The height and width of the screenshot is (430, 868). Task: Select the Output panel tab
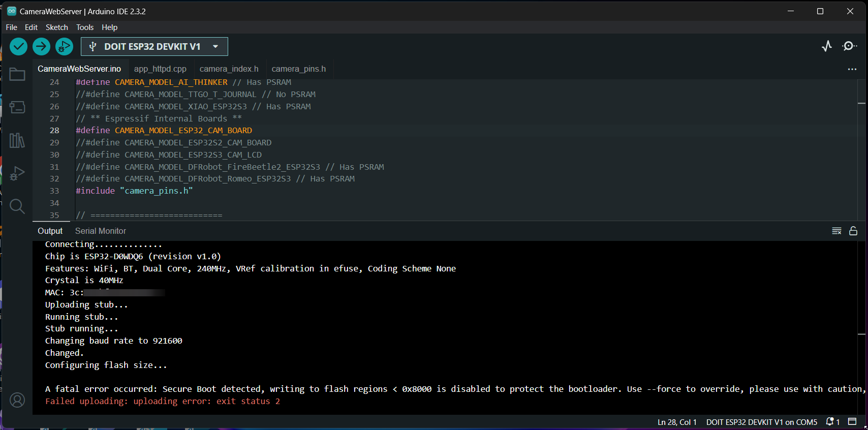(50, 231)
